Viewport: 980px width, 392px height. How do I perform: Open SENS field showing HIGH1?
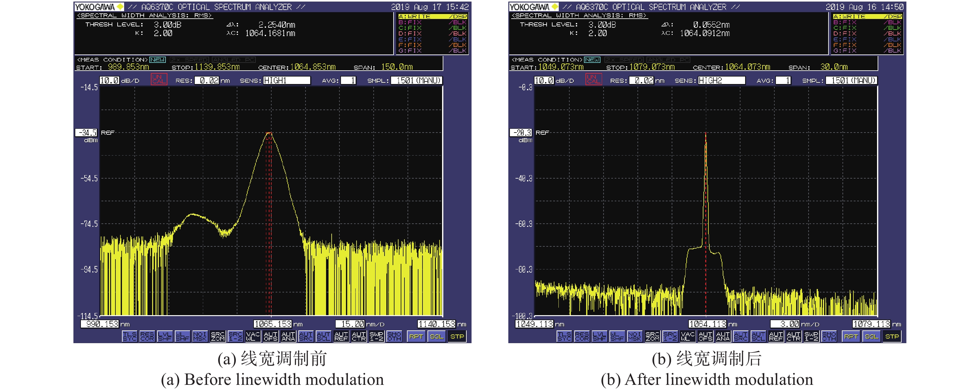pos(287,80)
